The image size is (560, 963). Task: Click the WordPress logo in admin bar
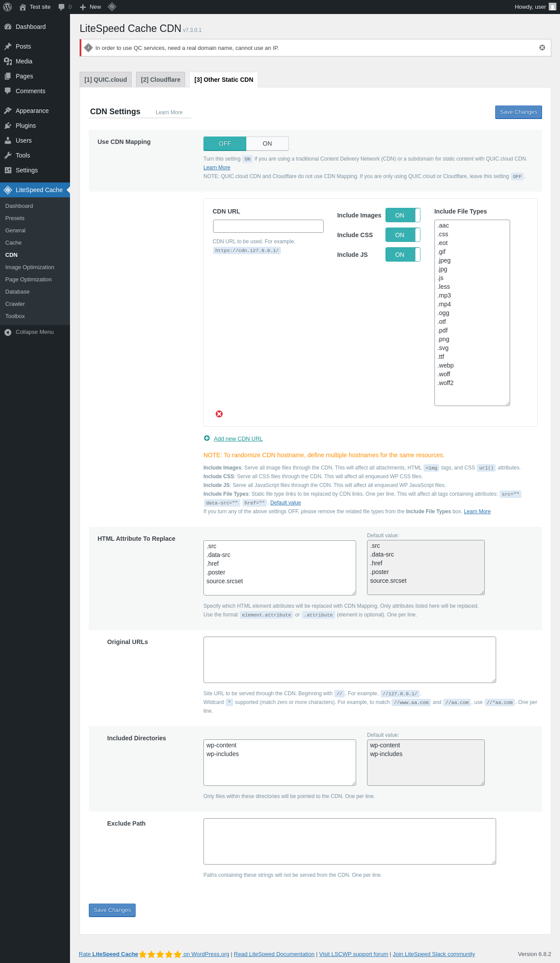pos(7,7)
